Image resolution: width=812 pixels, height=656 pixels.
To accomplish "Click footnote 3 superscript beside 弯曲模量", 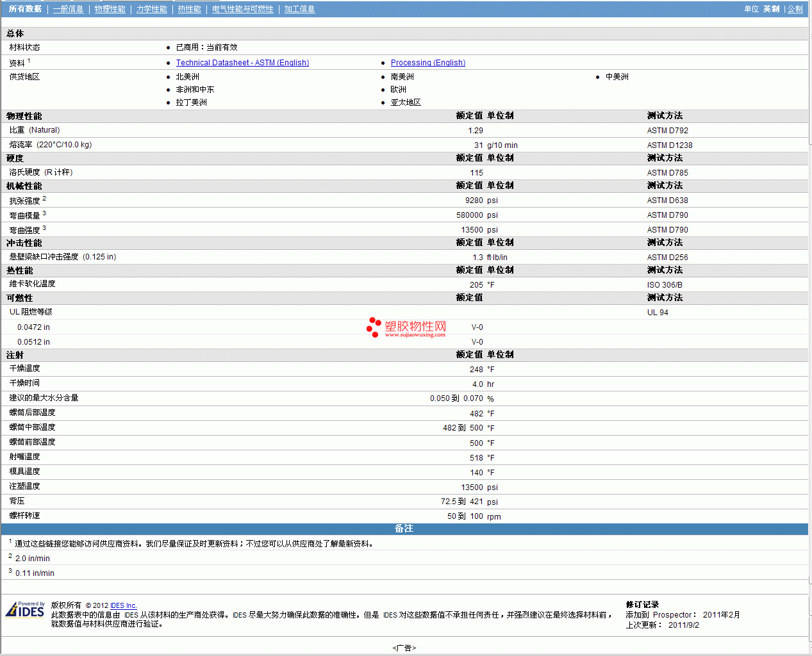I will click(44, 213).
